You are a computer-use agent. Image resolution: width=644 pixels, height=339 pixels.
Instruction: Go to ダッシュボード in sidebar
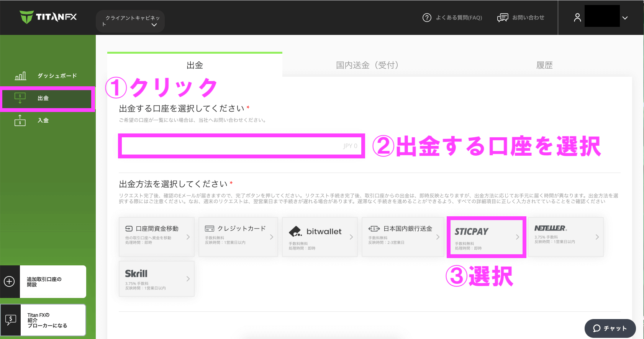[57, 76]
